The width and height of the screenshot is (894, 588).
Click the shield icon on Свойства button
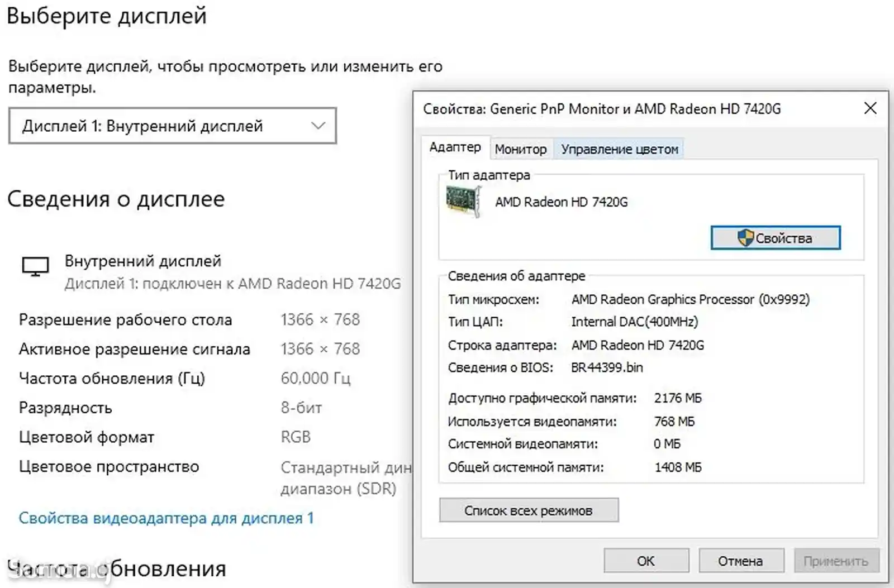[x=745, y=238]
